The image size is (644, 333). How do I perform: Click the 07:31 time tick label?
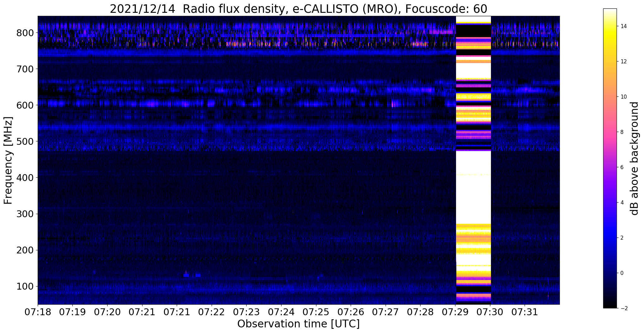click(x=525, y=312)
